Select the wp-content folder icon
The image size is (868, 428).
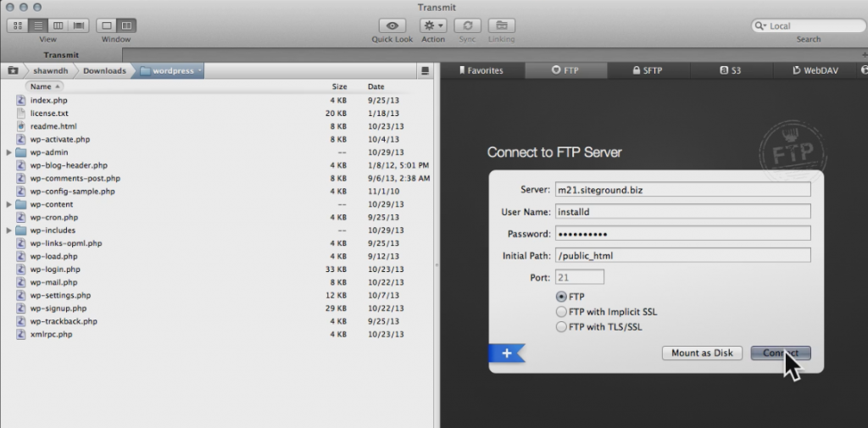(21, 204)
